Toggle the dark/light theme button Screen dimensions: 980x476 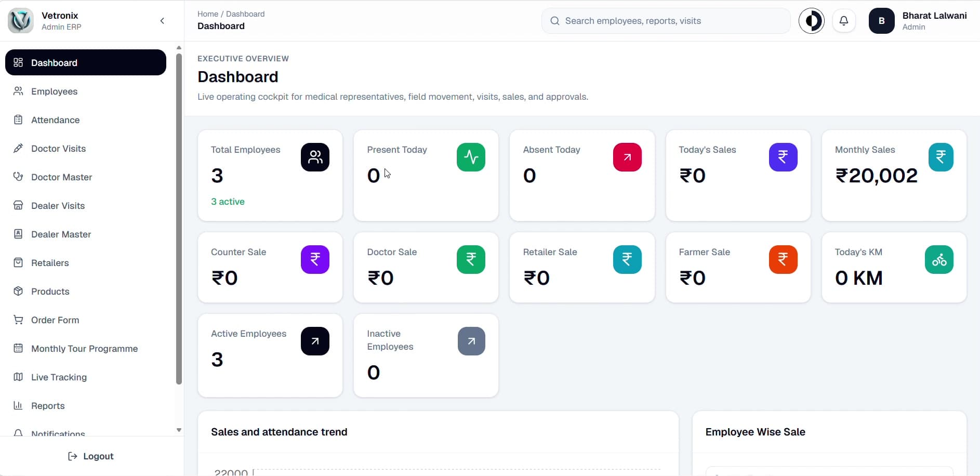tap(811, 21)
